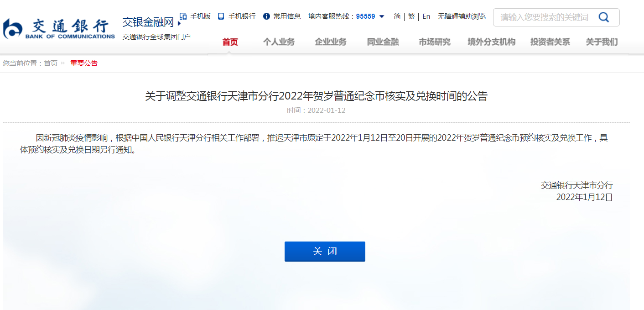The width and height of the screenshot is (644, 310).
Task: Click the 手机银行 phone icon
Action: 221,16
